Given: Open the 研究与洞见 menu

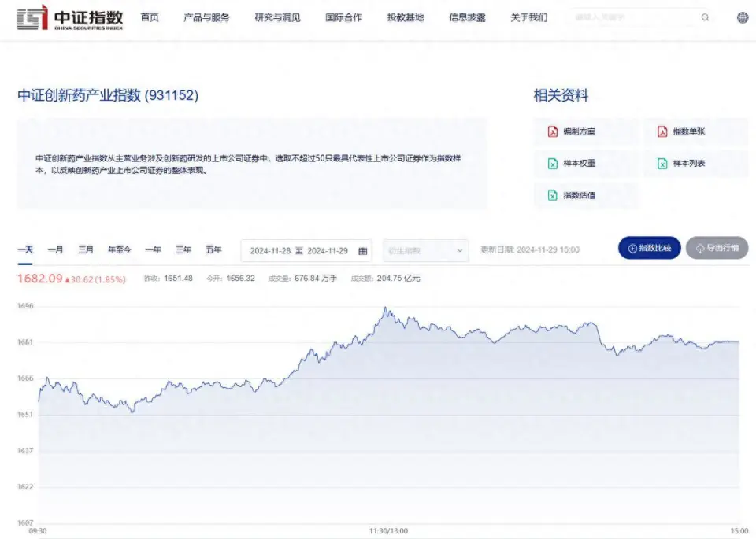Looking at the screenshot, I should pyautogui.click(x=277, y=17).
